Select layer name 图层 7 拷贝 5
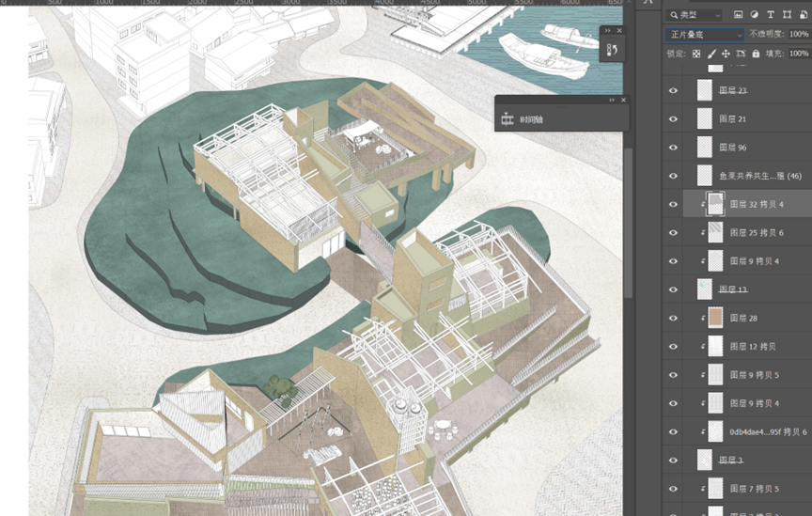The width and height of the screenshot is (812, 516). click(x=755, y=489)
